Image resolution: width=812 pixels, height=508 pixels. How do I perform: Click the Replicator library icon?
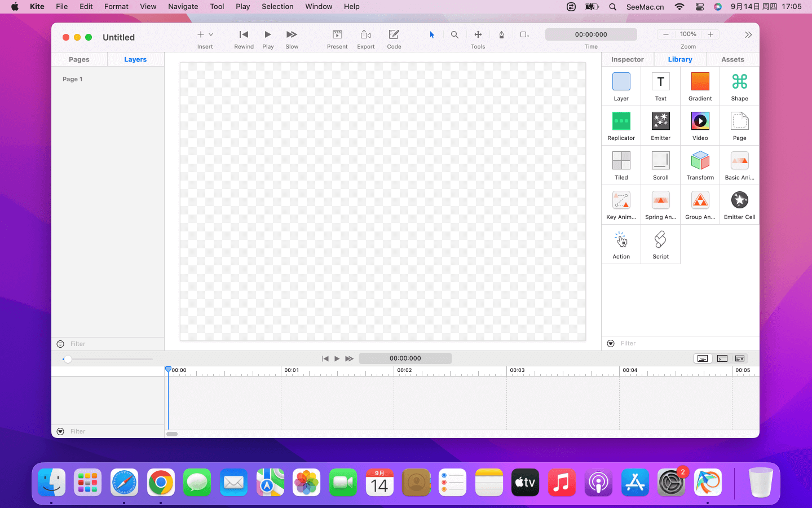pyautogui.click(x=621, y=121)
